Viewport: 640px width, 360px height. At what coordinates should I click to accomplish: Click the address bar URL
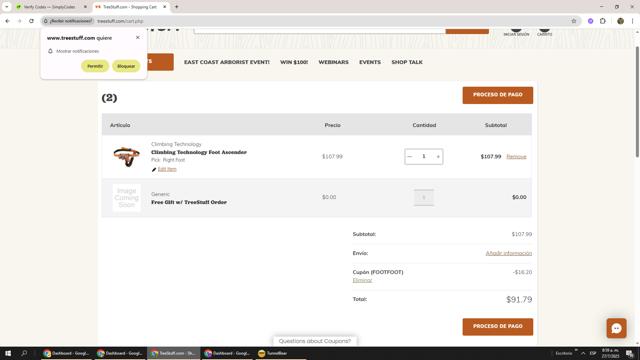[120, 21]
